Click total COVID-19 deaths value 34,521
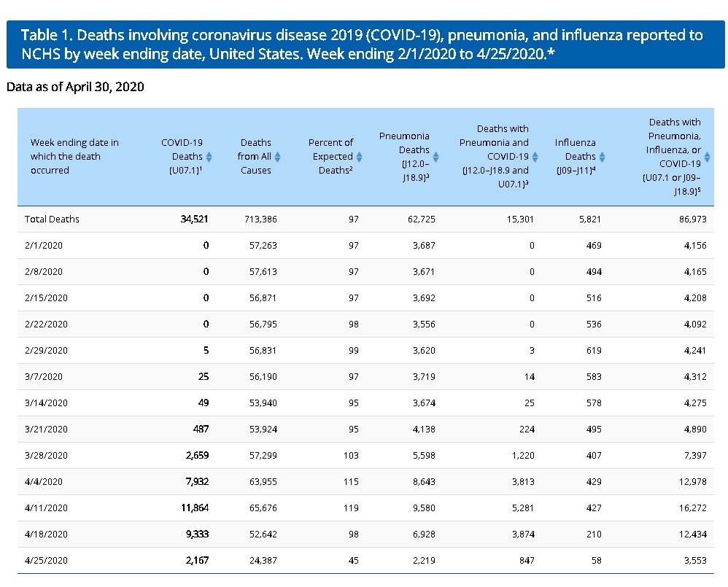728x587 pixels. click(x=194, y=219)
